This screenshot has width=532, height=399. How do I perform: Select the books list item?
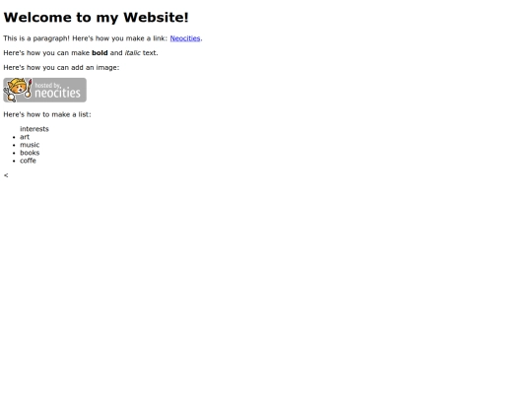click(30, 153)
